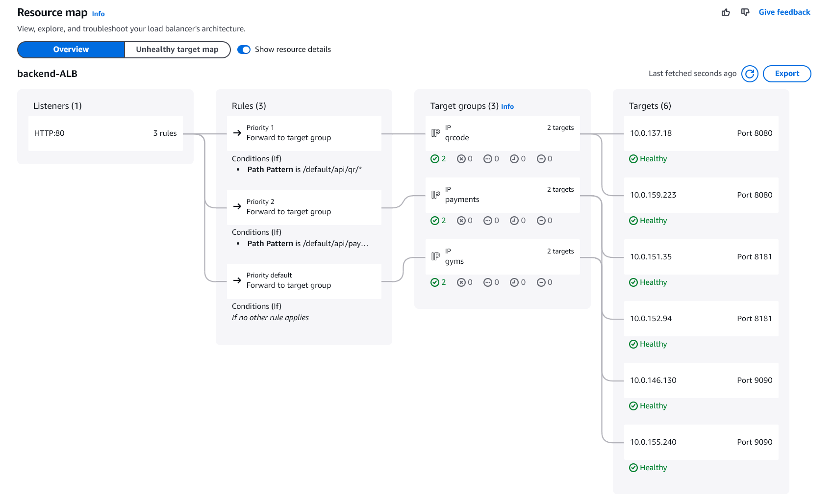Viewport: 833px width, 504px height.
Task: Switch to the Unhealthy target map tab
Action: [x=177, y=50]
